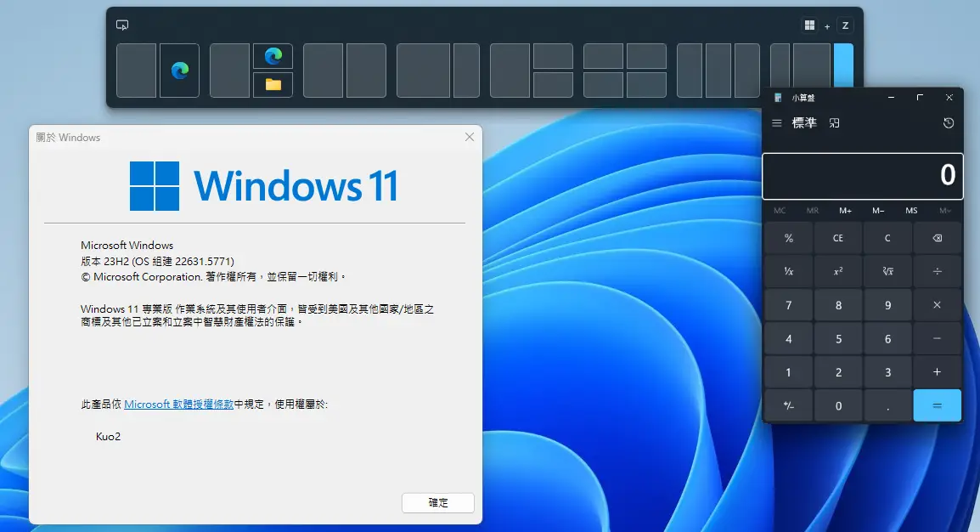Click the backspace key in Calculator
Viewport: 980px width, 532px height.
click(937, 238)
